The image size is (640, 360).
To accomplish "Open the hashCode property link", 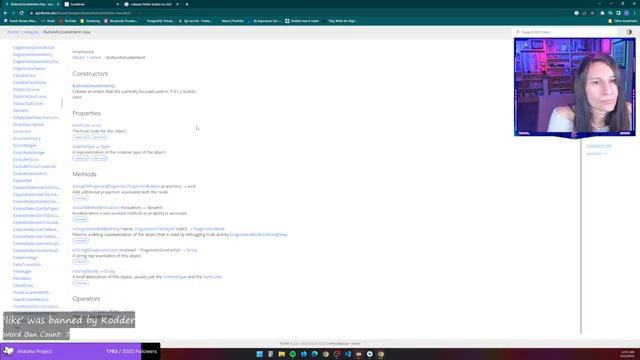I will tap(81, 125).
